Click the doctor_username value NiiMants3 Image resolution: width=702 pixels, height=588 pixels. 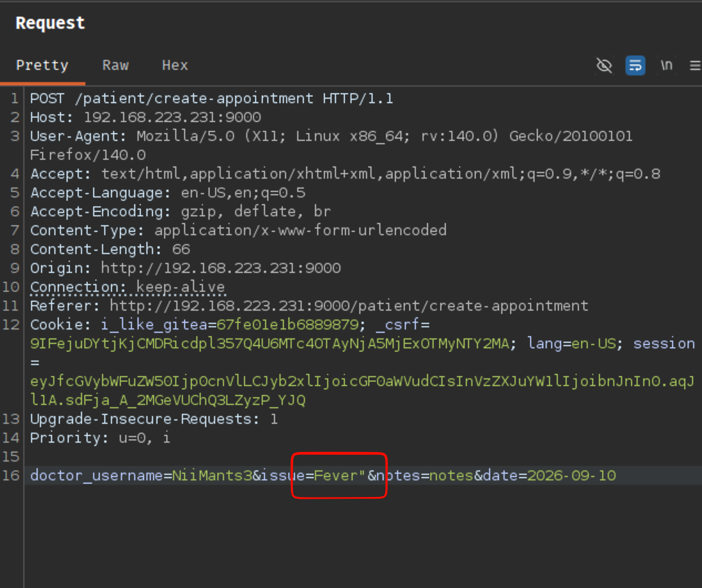tap(212, 476)
